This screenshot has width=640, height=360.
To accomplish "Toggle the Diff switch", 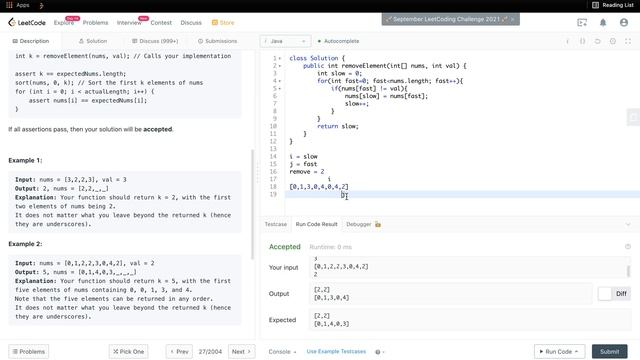I will [x=614, y=293].
